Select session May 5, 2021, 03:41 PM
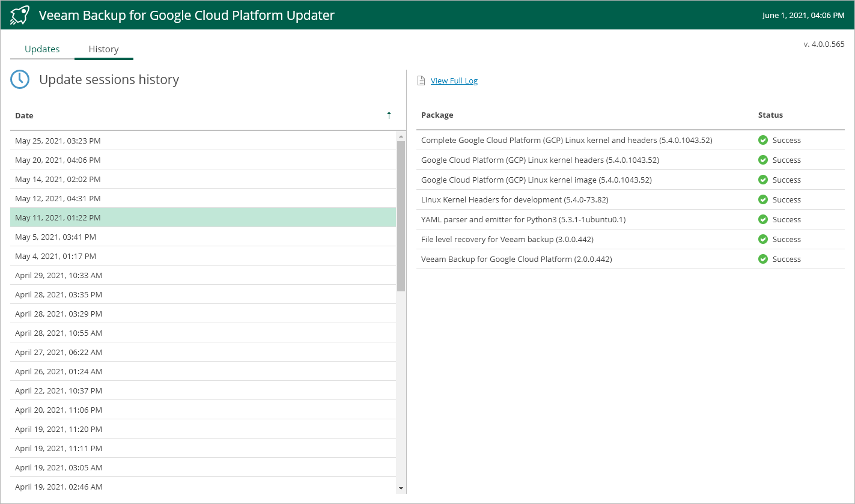 (x=203, y=237)
